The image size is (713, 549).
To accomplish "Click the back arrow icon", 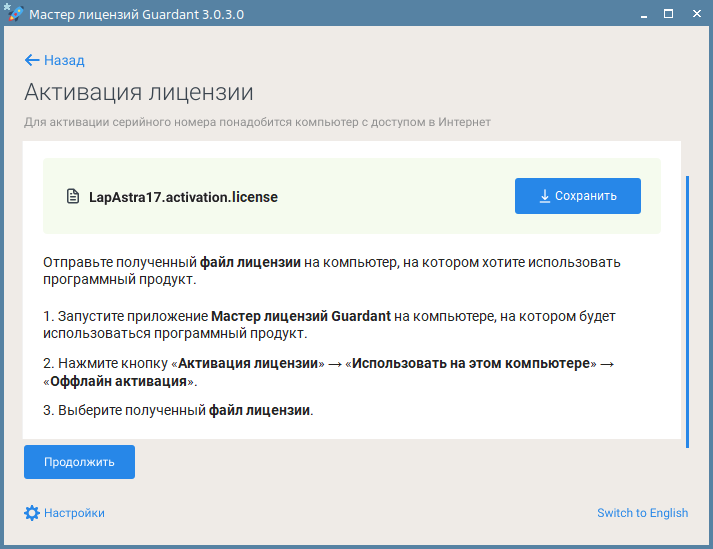I will tap(32, 60).
